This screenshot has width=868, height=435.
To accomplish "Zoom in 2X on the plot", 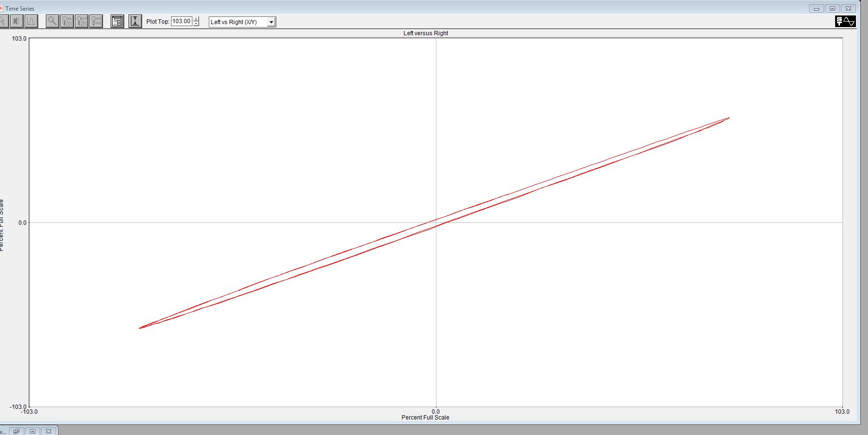I will coord(67,21).
